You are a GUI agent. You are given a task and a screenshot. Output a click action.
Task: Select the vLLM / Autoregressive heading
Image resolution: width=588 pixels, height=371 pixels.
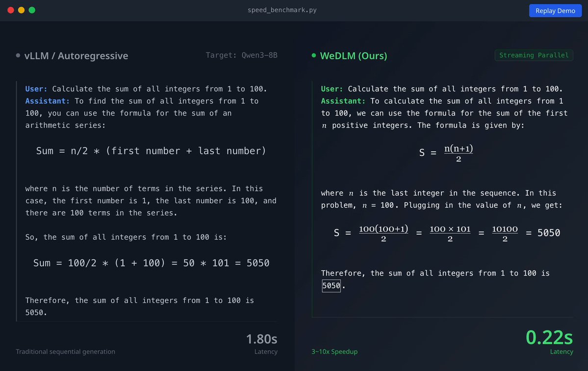click(x=76, y=56)
